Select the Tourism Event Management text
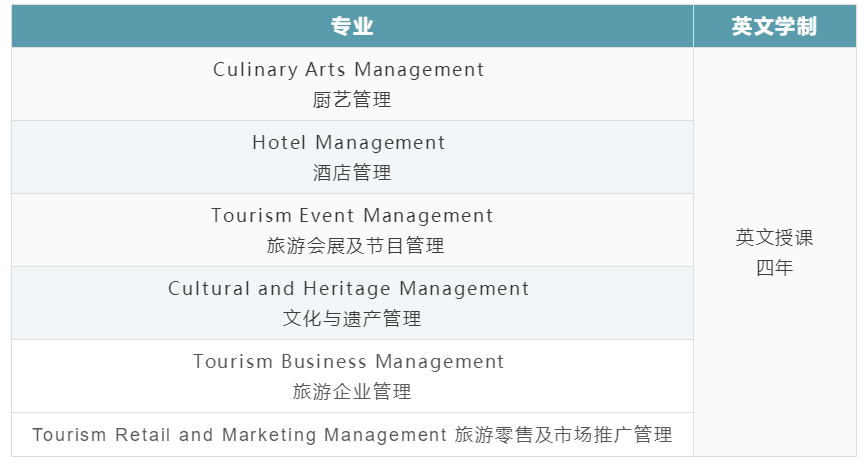 point(352,216)
